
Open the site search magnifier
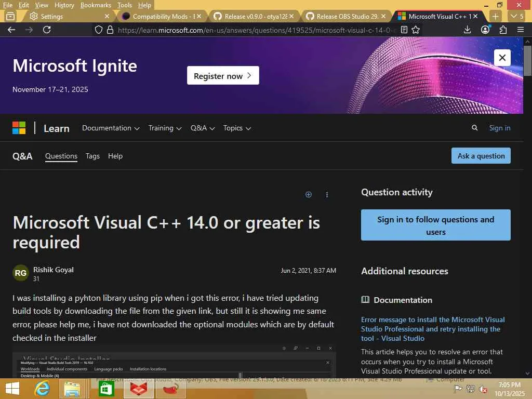475,128
